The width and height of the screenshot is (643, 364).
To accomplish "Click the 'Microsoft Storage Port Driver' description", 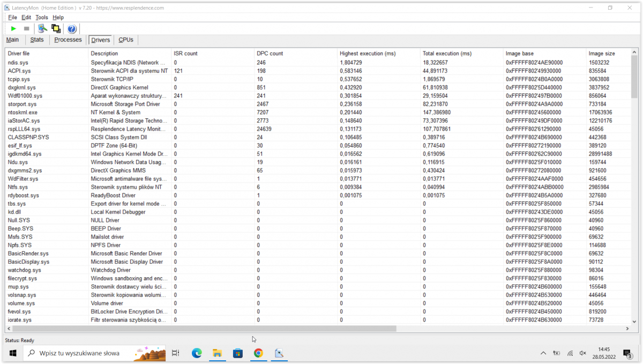I will [x=125, y=104].
